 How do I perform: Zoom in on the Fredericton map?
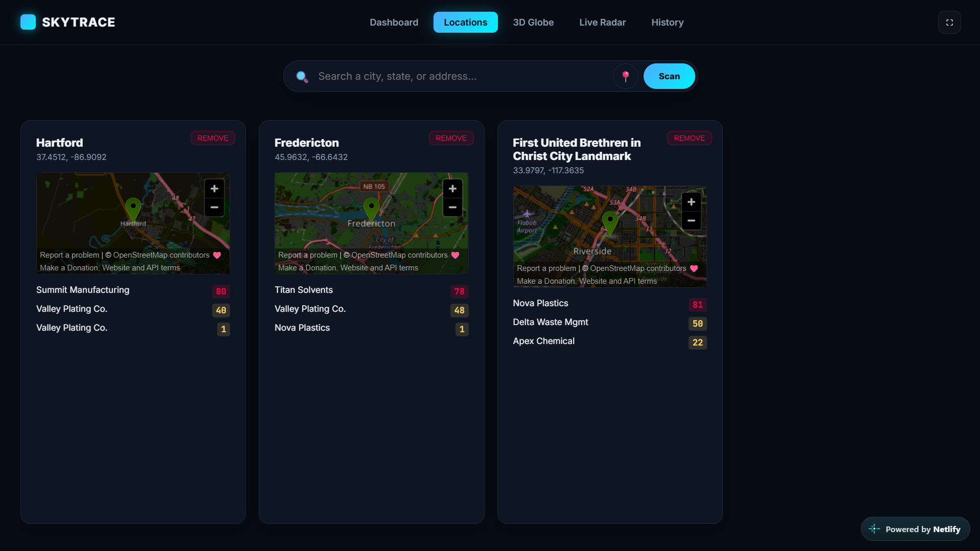[x=452, y=189]
